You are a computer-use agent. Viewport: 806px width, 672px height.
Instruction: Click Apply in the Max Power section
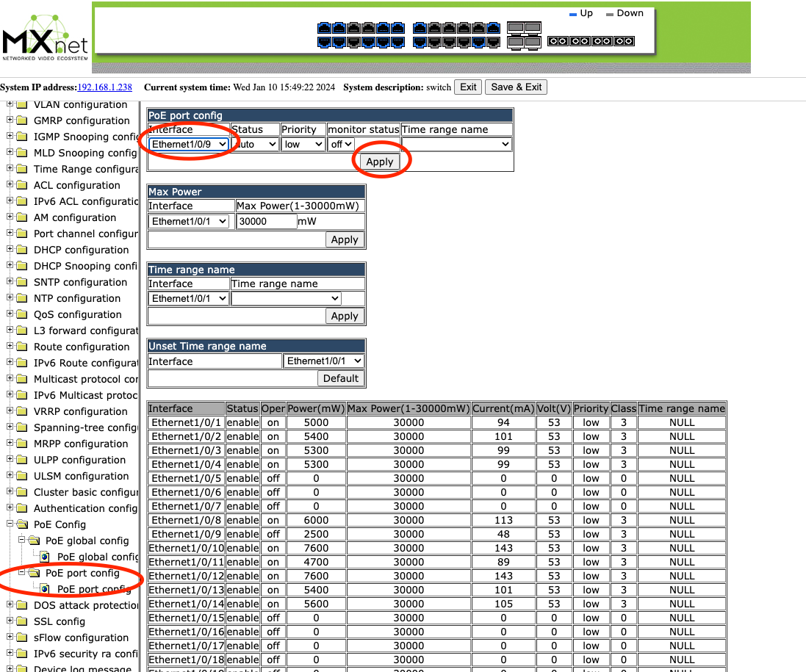[x=345, y=239]
